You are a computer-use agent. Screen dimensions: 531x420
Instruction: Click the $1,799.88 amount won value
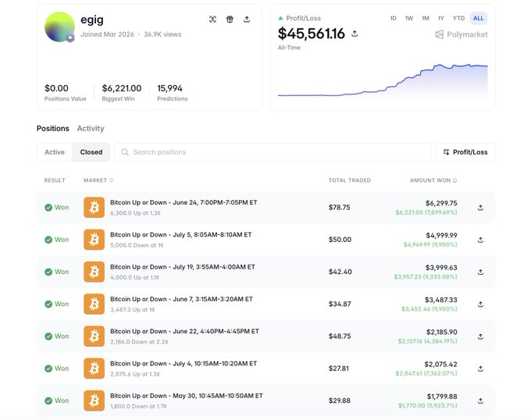pos(442,397)
